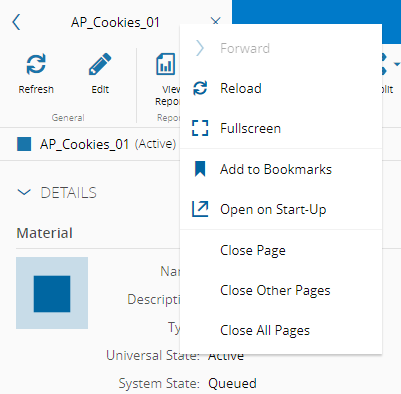Go back using the left chevron arrow
This screenshot has height=394, width=401.
tap(16, 23)
